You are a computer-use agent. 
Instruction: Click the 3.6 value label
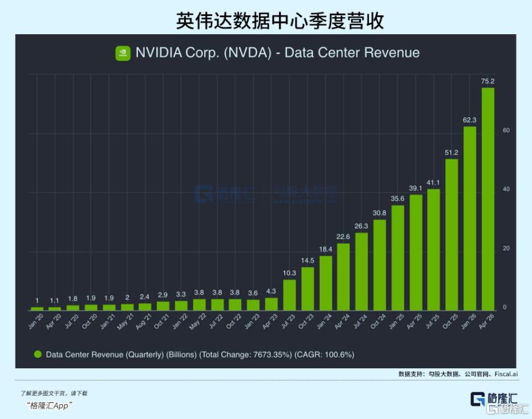tap(253, 293)
